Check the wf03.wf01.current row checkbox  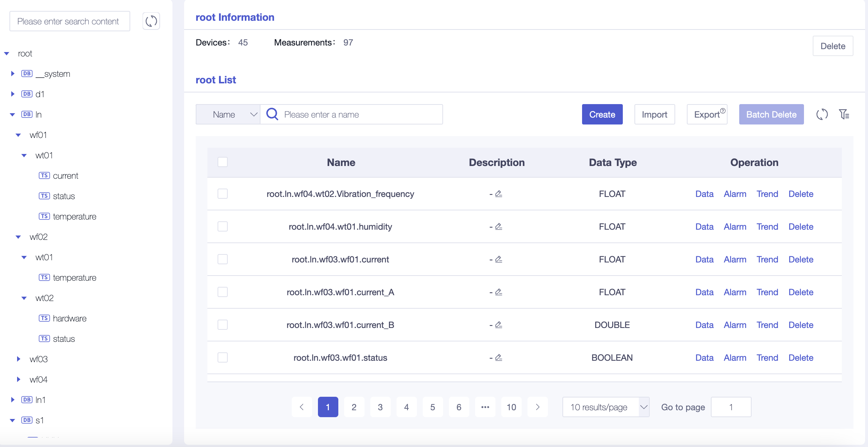223,259
